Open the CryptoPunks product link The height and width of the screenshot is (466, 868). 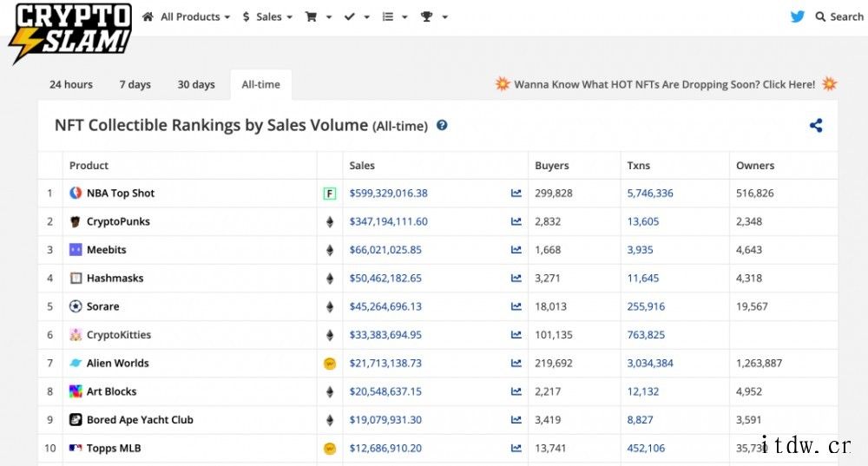[118, 221]
